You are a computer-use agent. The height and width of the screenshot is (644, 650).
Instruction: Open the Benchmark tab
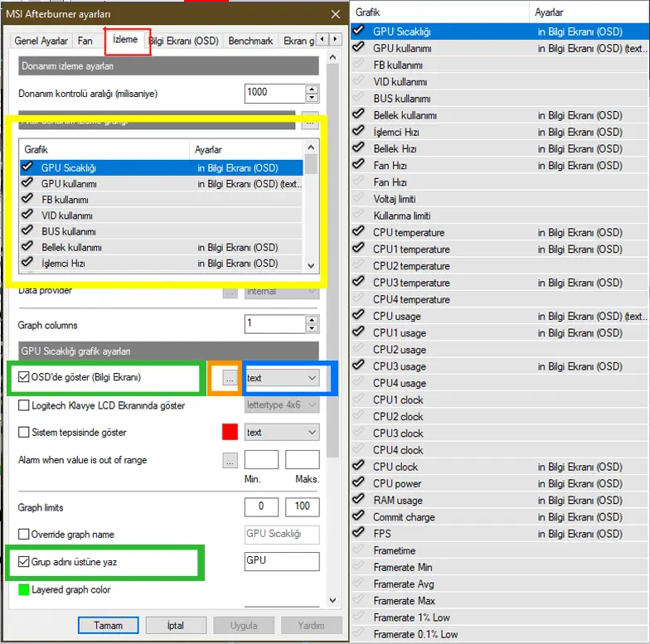click(250, 41)
